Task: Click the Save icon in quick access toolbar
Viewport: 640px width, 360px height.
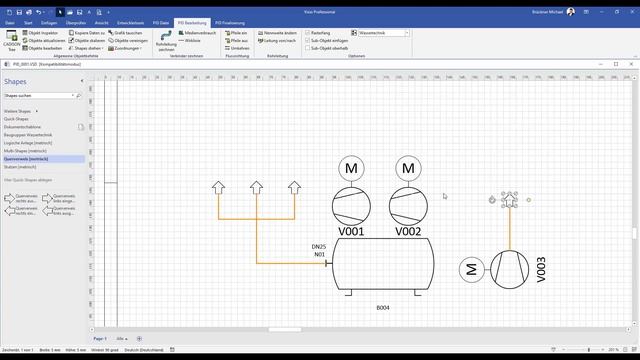Action: (19, 12)
